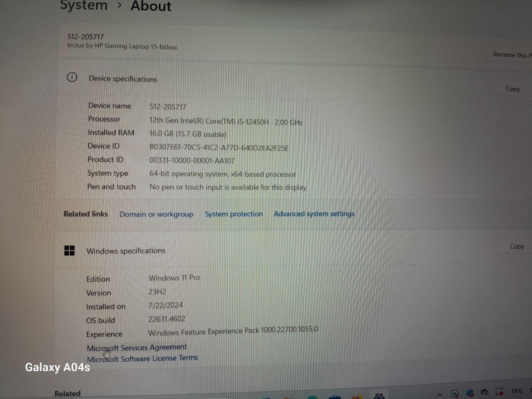Click the Edition label
The image size is (532, 399).
click(98, 279)
